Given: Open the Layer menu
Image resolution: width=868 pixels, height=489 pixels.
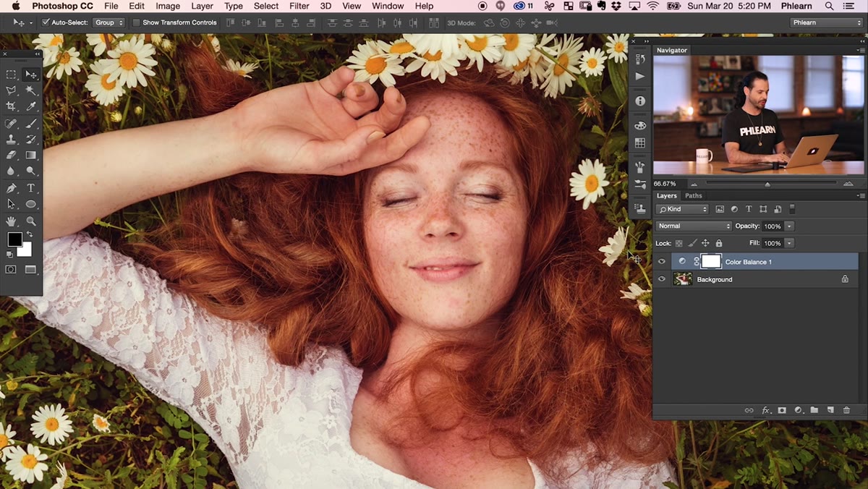Looking at the screenshot, I should 202,6.
